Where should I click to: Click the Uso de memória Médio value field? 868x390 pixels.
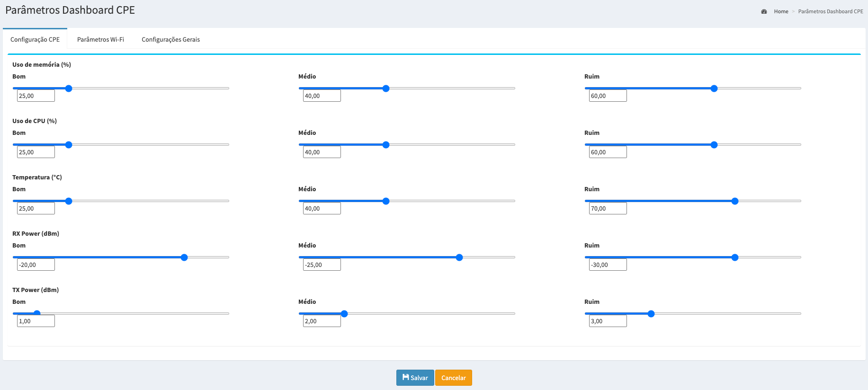click(x=322, y=96)
